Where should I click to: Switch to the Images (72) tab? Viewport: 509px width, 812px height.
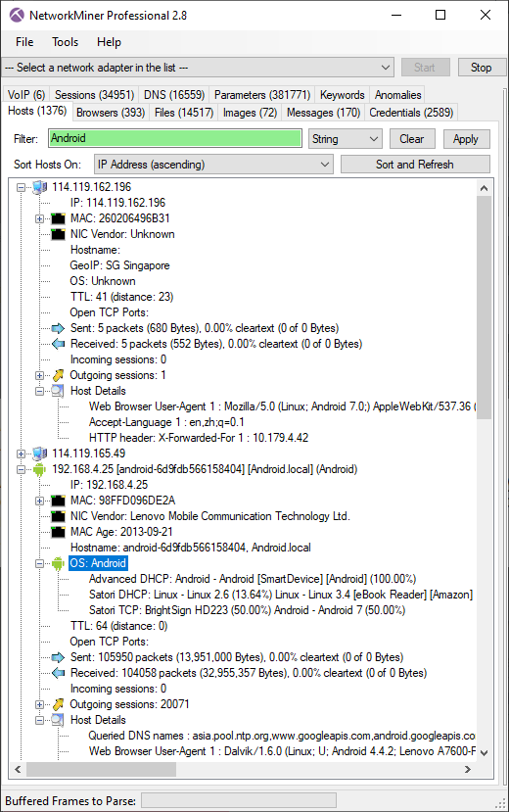pyautogui.click(x=250, y=113)
